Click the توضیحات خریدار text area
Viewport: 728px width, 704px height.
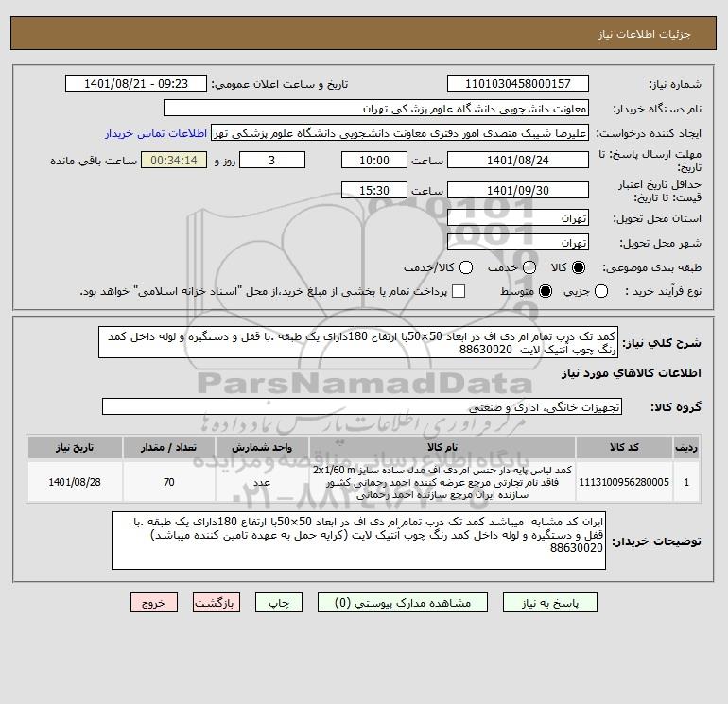358,541
